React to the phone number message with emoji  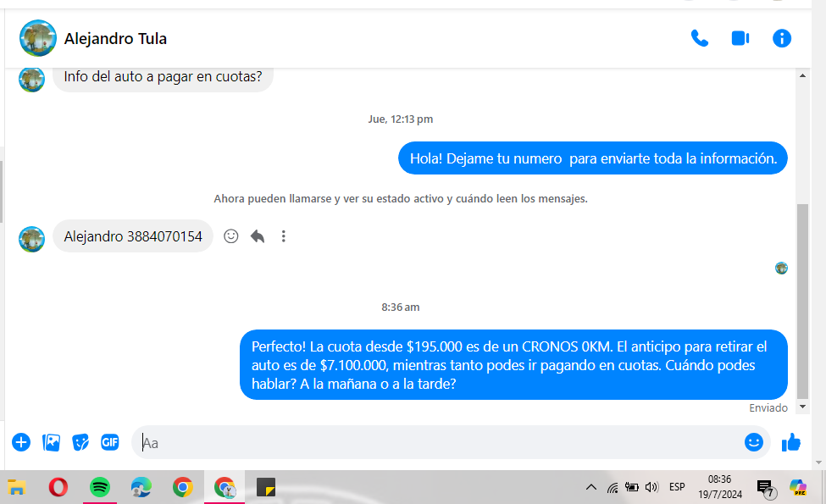point(230,236)
